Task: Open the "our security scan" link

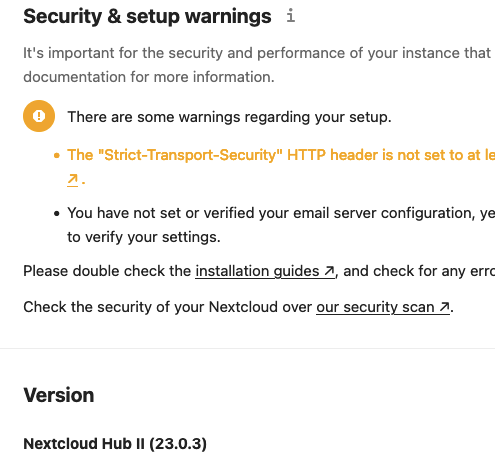Action: (383, 307)
